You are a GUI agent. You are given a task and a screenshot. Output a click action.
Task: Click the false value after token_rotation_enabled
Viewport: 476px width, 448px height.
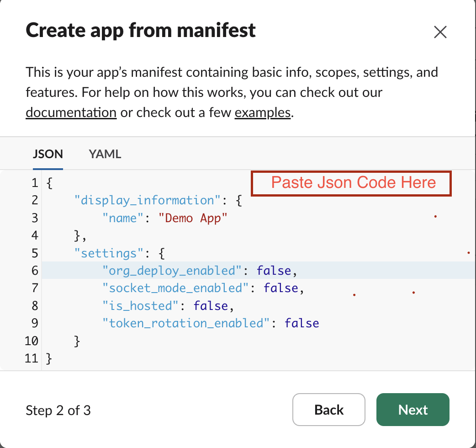click(302, 324)
